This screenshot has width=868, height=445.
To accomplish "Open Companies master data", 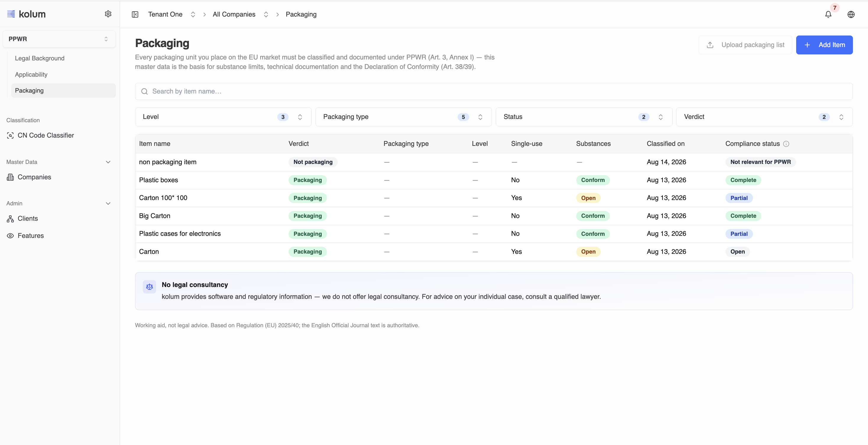I will pos(34,177).
